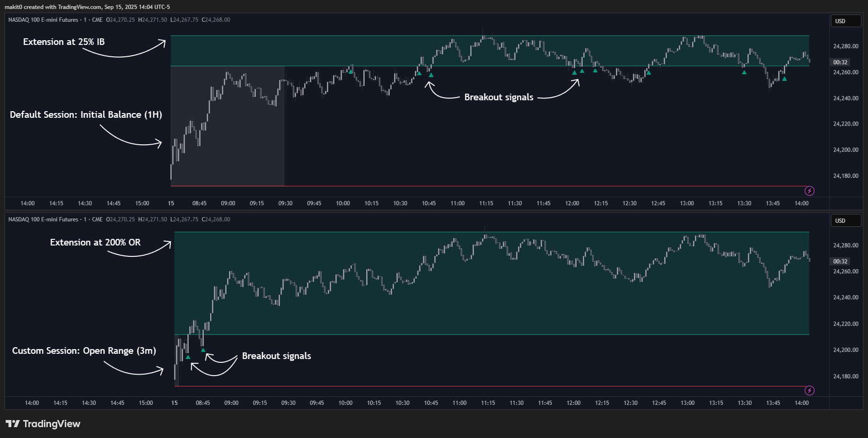The width and height of the screenshot is (868, 438).
Task: Click the TradingView logo at the bottom
Action: [x=43, y=424]
